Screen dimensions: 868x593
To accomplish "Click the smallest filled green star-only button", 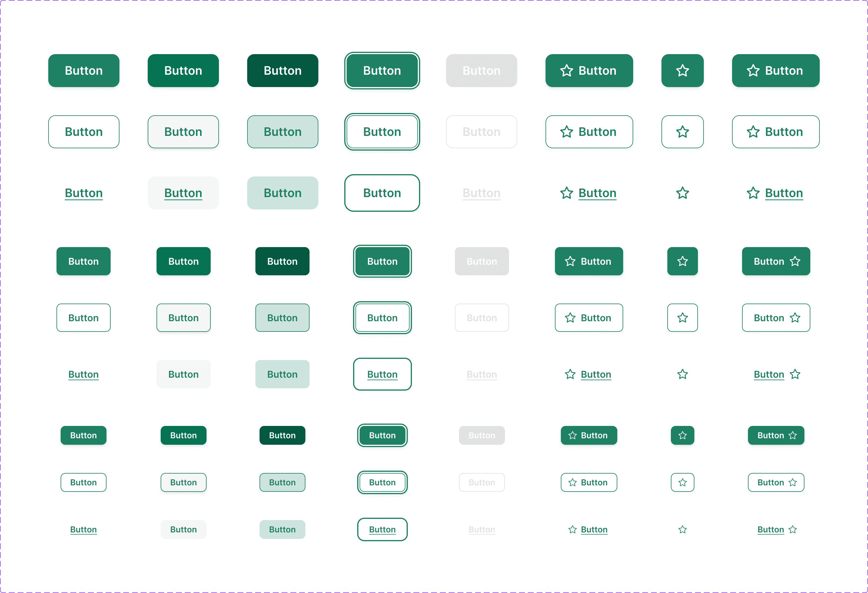I will (x=682, y=435).
